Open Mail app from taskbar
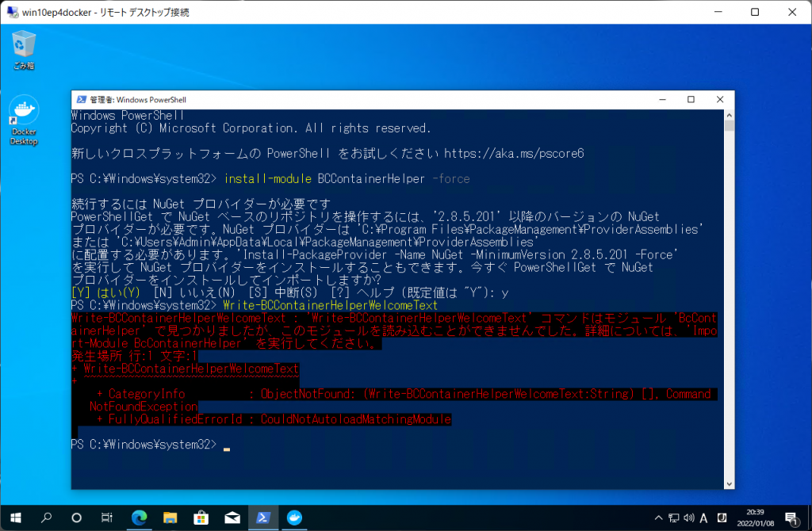Viewport: 812px width, 531px height. [232, 518]
